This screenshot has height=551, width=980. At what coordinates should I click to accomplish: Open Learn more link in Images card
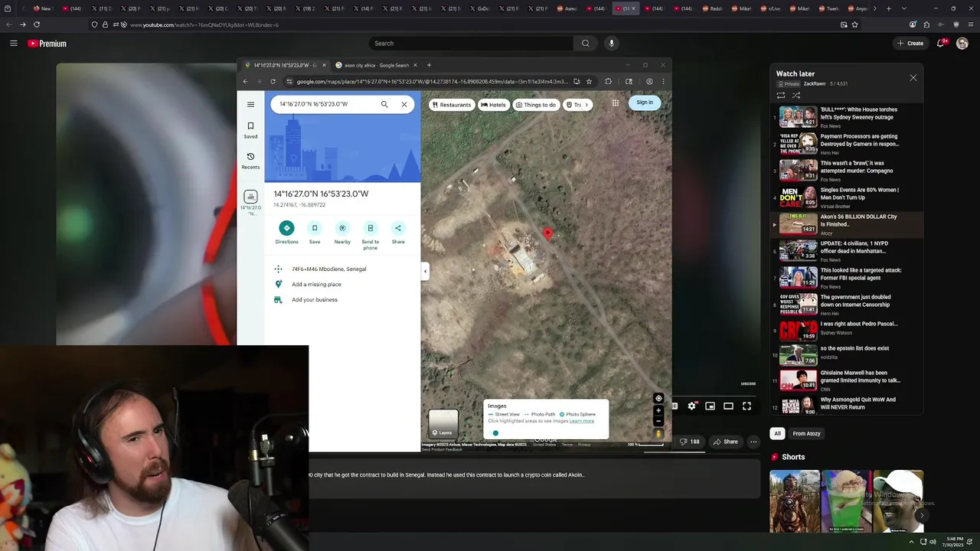582,421
